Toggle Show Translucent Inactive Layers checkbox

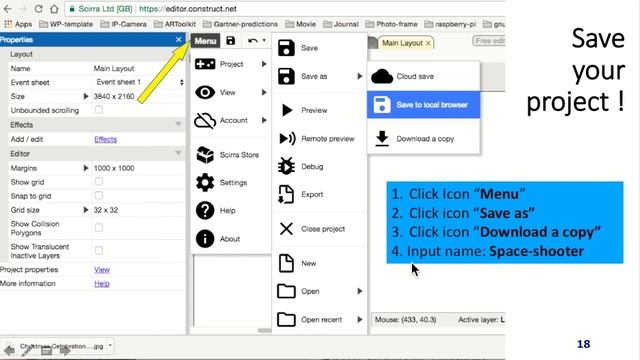pos(99,251)
